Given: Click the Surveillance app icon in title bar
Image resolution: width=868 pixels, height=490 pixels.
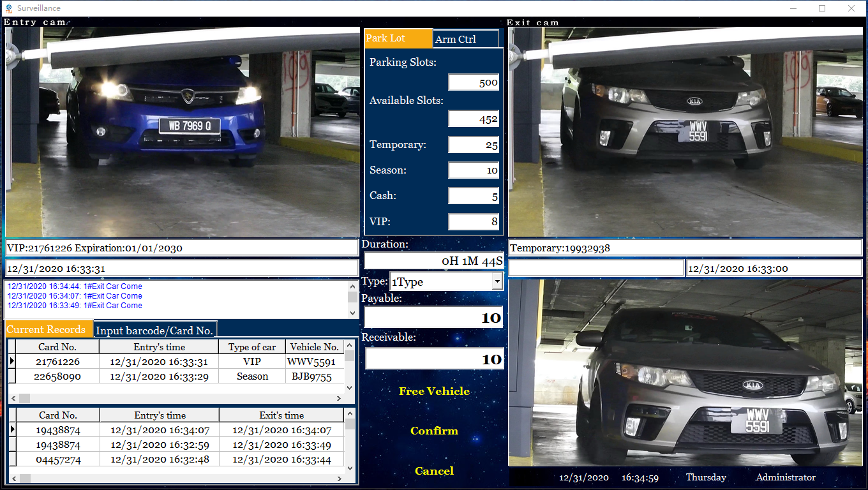Looking at the screenshot, I should 8,8.
